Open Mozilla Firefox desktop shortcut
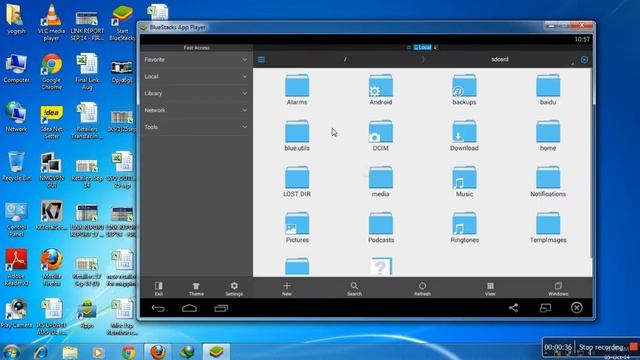This screenshot has height=360, width=640. point(51,267)
